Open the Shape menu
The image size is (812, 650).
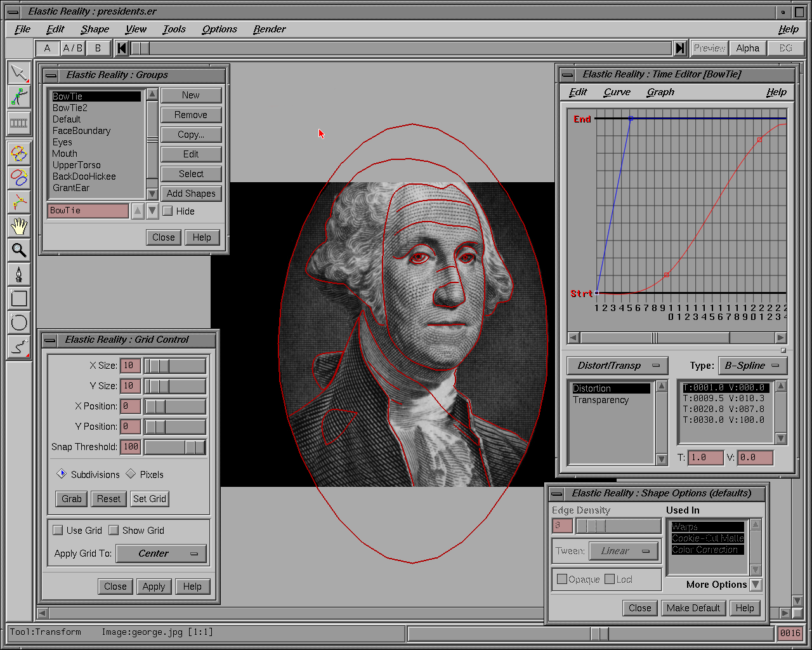95,29
